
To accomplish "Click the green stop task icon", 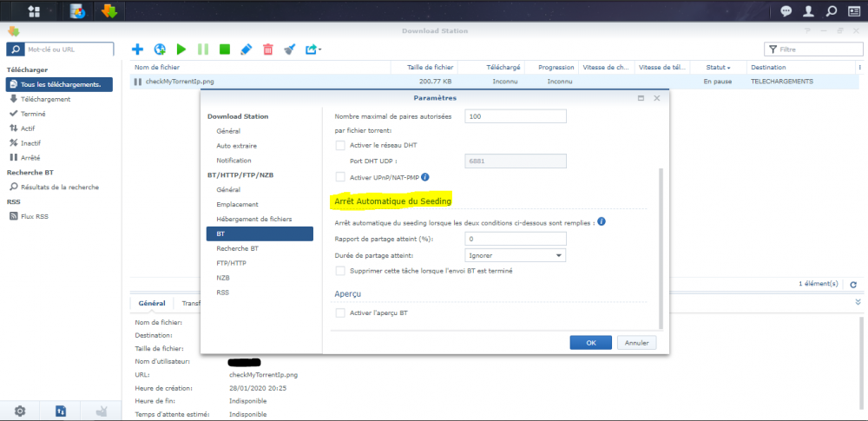I will point(225,49).
